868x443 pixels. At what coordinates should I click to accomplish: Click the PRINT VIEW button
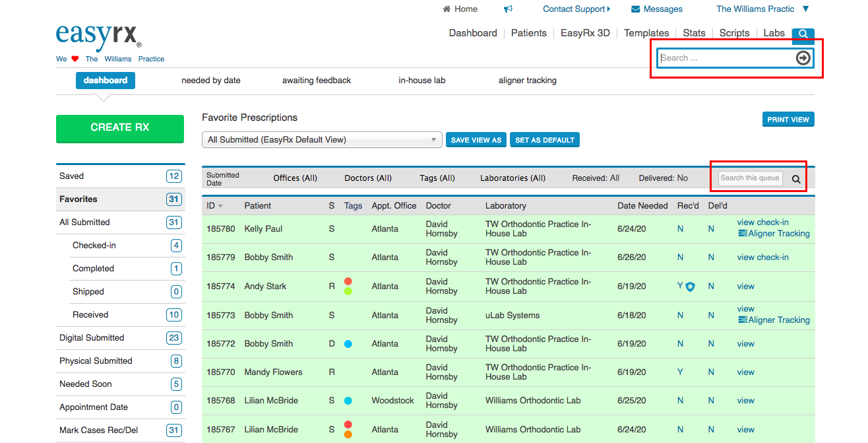tap(788, 119)
